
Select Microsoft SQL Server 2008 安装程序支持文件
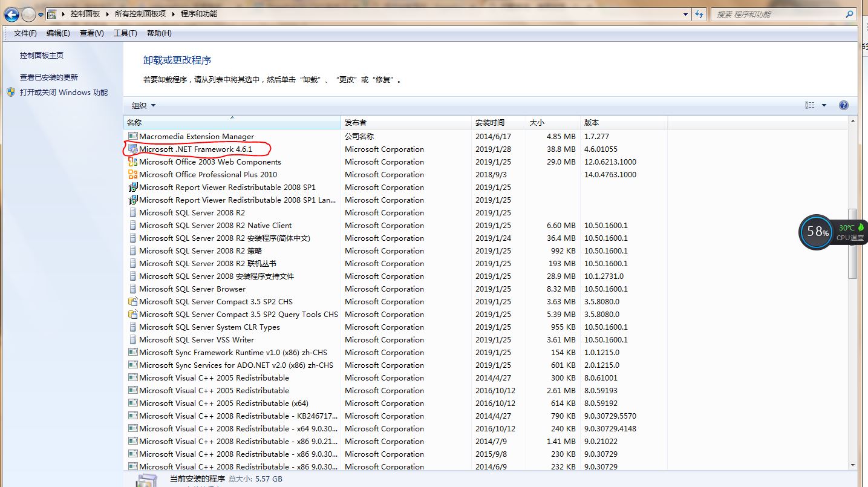[x=217, y=276]
